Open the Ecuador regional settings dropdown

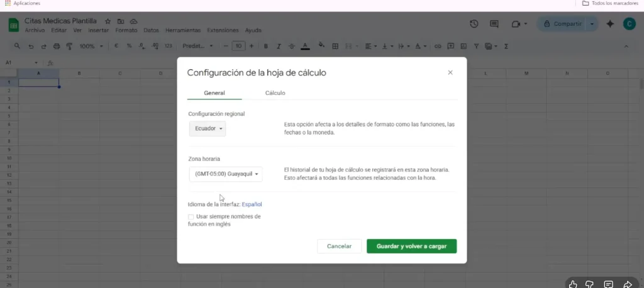click(x=208, y=128)
